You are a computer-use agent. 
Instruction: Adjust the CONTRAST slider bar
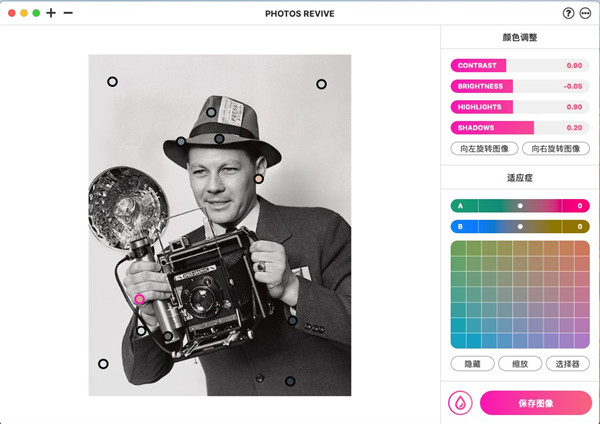(x=520, y=65)
